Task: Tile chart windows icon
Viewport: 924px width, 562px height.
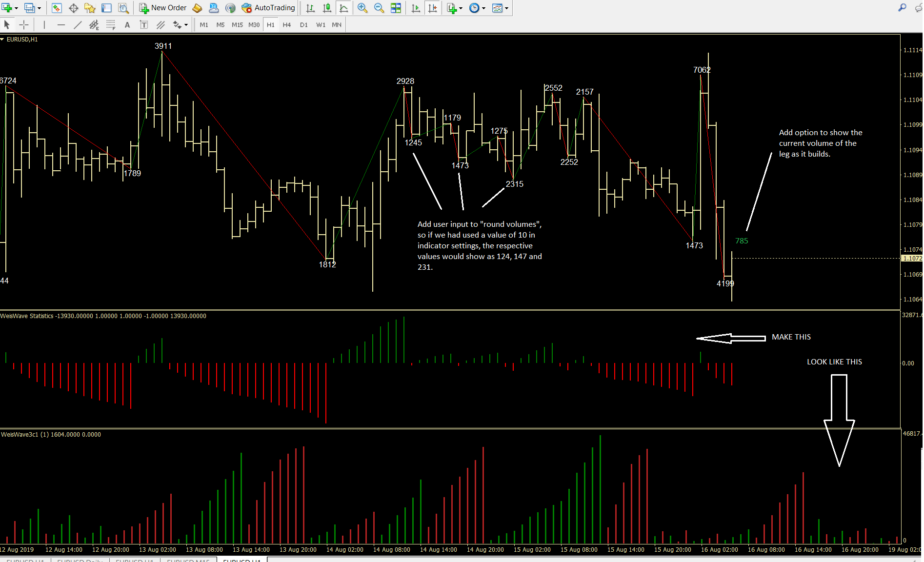Action: click(x=396, y=8)
